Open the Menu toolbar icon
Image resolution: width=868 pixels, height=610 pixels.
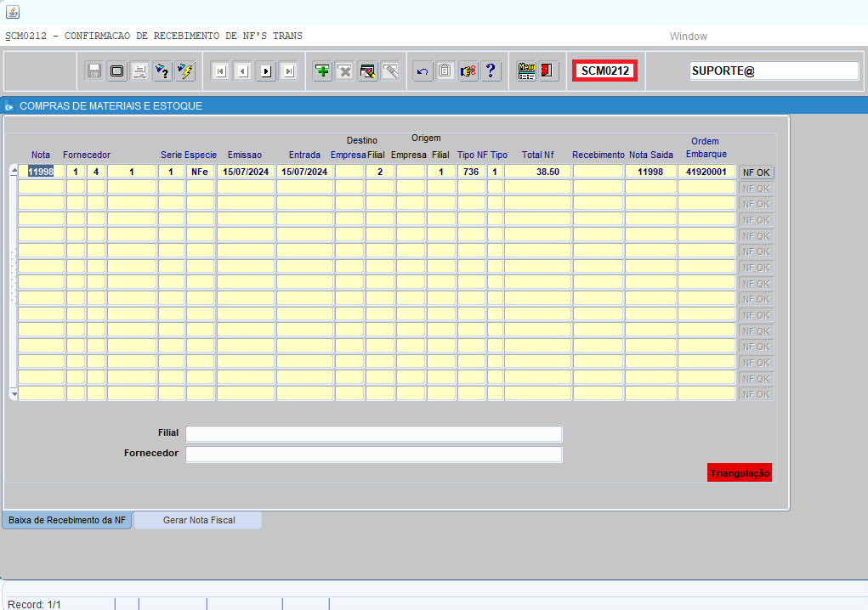click(526, 71)
